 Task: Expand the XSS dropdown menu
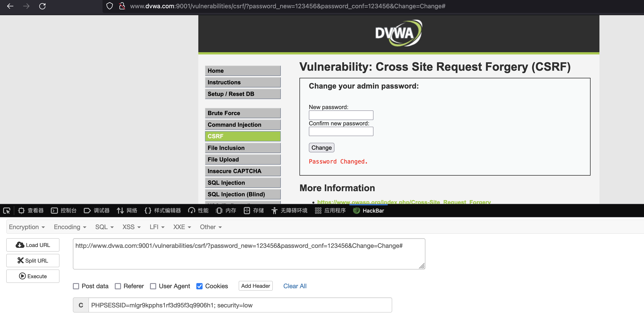pos(131,227)
